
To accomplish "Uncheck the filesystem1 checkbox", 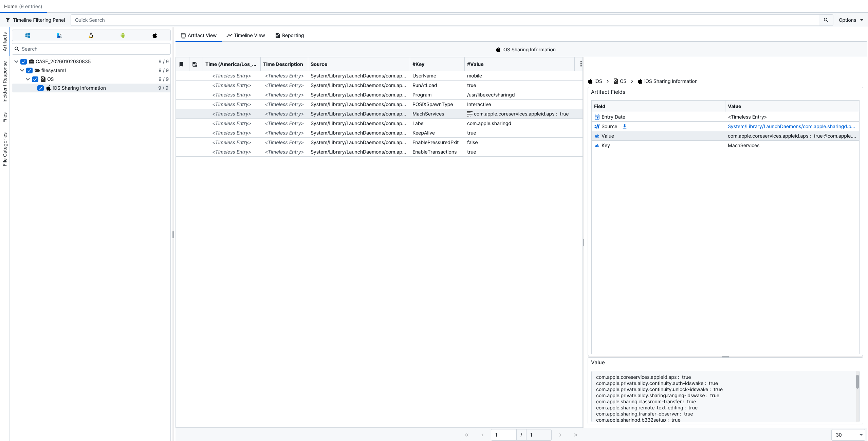I will click(30, 70).
